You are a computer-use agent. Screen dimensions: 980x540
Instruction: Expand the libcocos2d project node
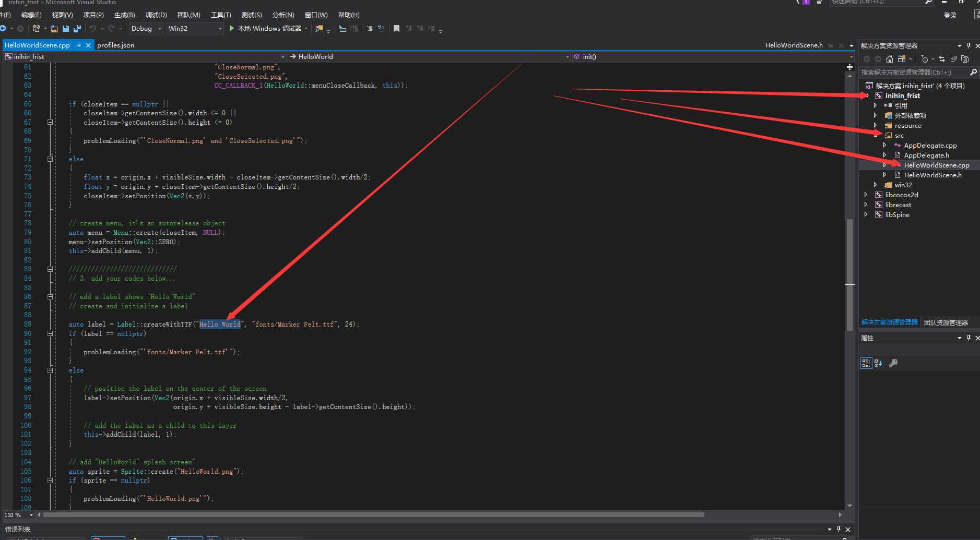(866, 195)
